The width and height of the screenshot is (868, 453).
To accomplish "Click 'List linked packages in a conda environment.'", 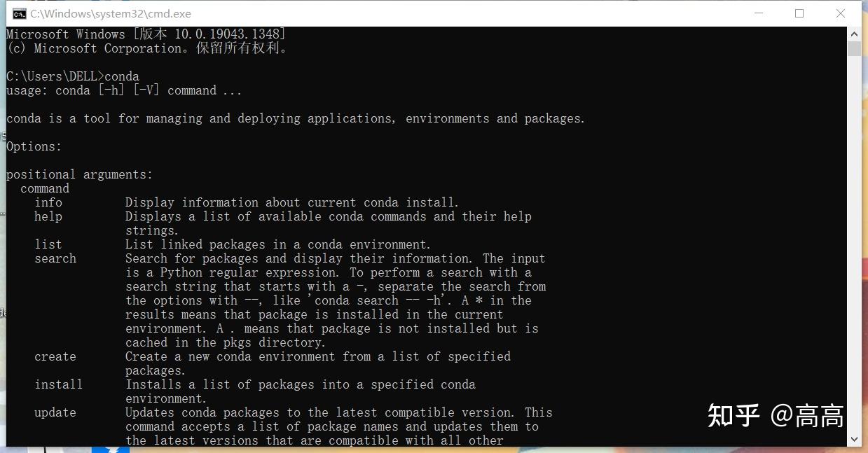I will [278, 244].
